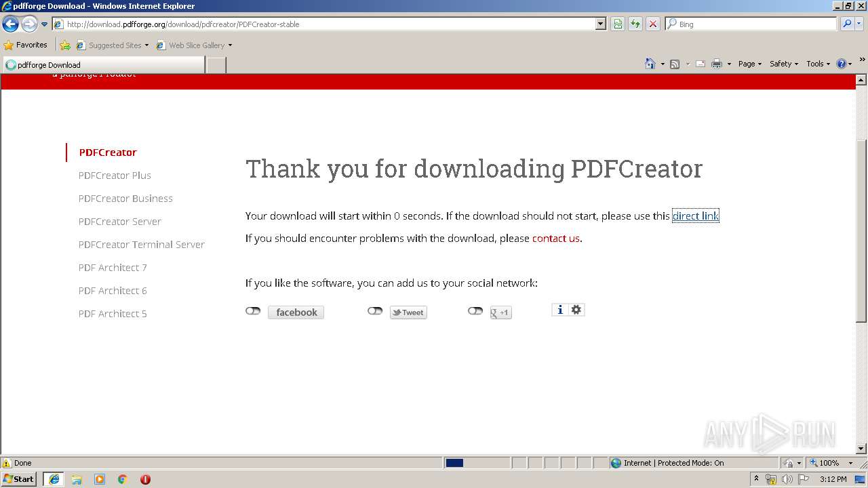Open Windows Explorer folder from taskbar
Screen dimensions: 868x488
point(77,479)
